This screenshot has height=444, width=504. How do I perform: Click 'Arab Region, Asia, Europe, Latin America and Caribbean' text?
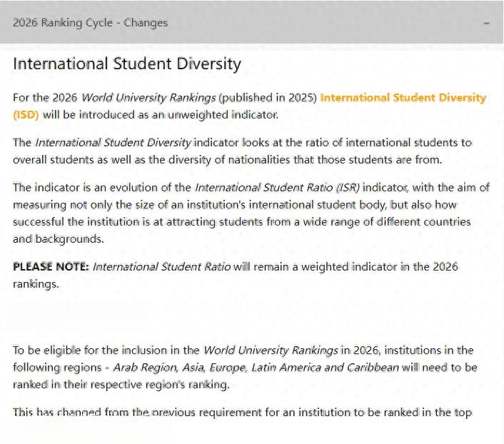pyautogui.click(x=256, y=367)
